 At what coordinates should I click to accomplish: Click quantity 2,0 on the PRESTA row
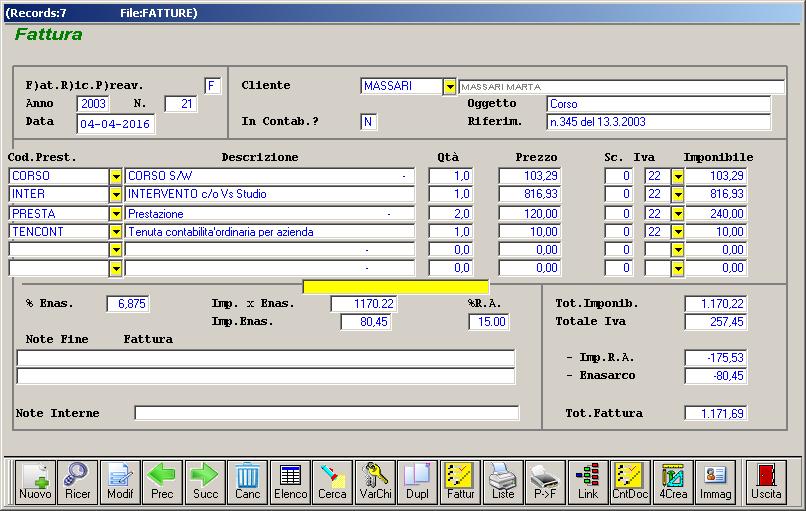click(x=451, y=214)
